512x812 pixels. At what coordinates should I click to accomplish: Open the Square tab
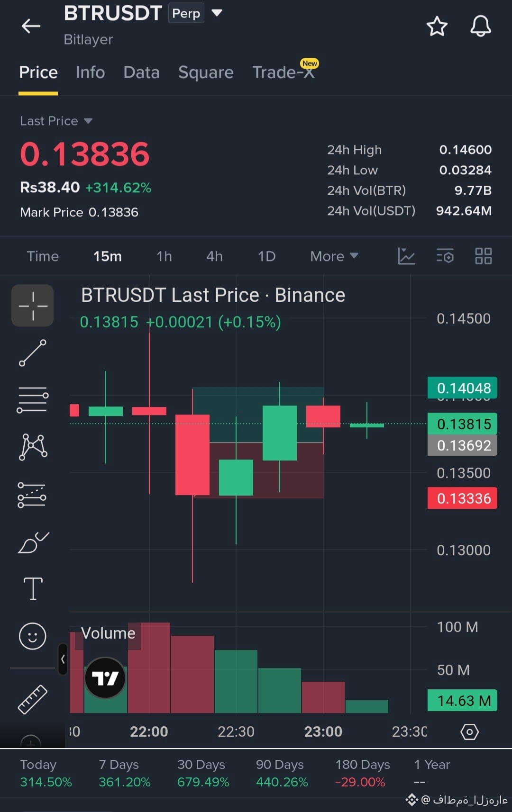tap(206, 72)
